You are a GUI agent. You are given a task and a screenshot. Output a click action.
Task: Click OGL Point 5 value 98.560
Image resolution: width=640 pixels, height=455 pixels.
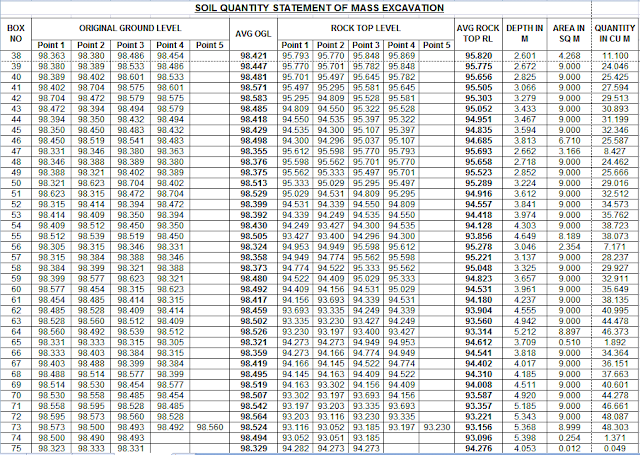tap(210, 427)
